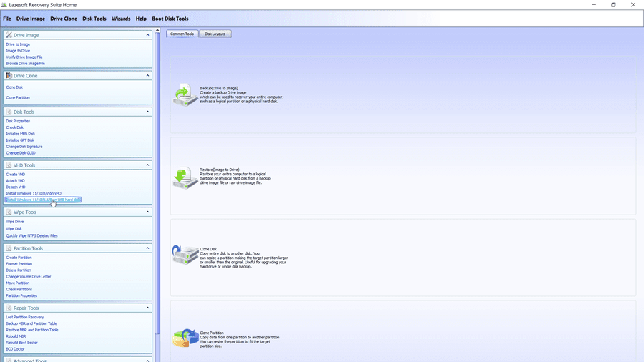Viewport: 644px width, 362px height.
Task: Select Clone Disk in sidebar
Action: [x=14, y=87]
